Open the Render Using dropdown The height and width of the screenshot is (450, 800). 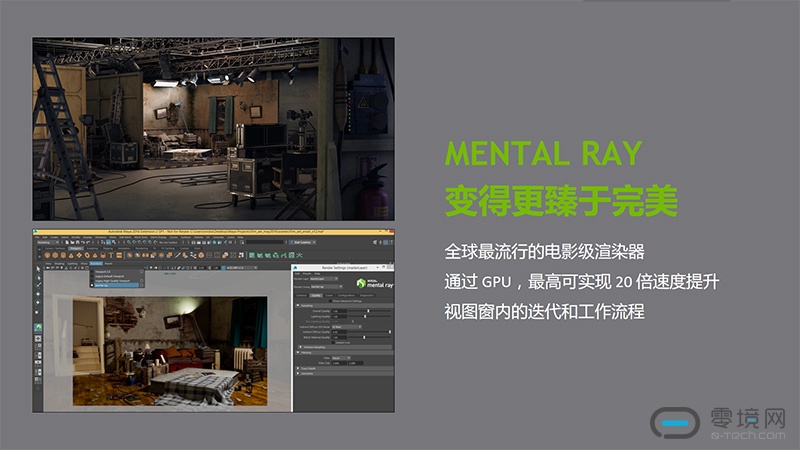(327, 287)
